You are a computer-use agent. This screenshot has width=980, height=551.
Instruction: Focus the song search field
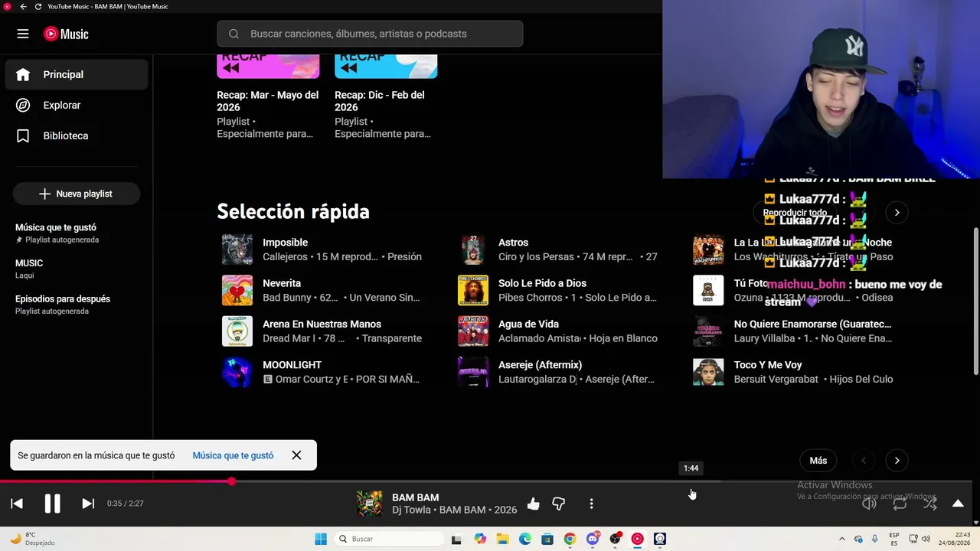(x=370, y=34)
